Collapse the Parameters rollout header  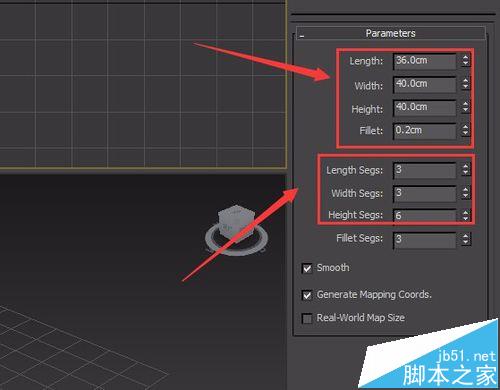[x=390, y=33]
